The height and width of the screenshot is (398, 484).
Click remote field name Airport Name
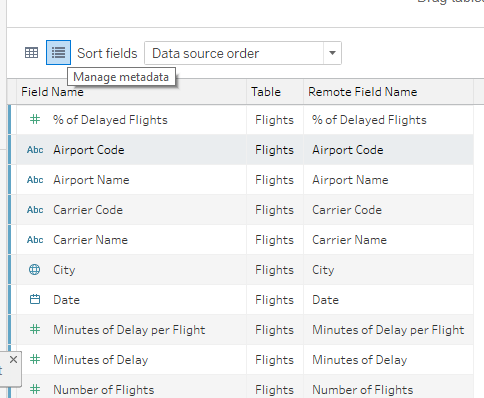pos(350,180)
